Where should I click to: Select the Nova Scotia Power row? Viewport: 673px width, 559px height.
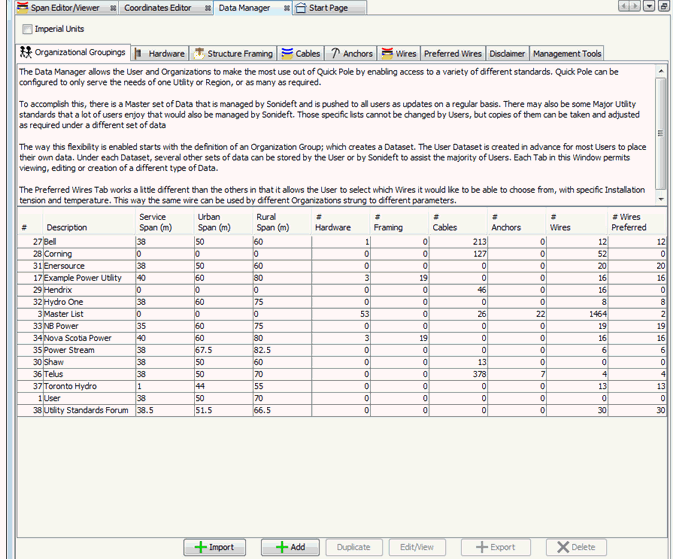[342, 338]
